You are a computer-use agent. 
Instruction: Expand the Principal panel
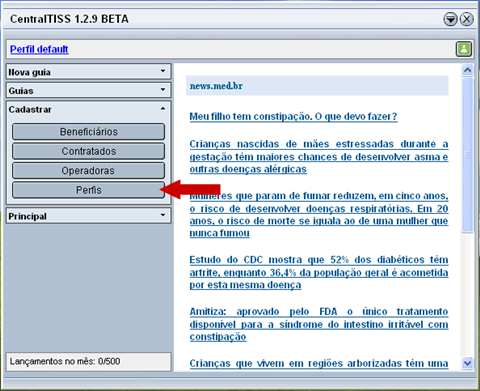point(89,216)
